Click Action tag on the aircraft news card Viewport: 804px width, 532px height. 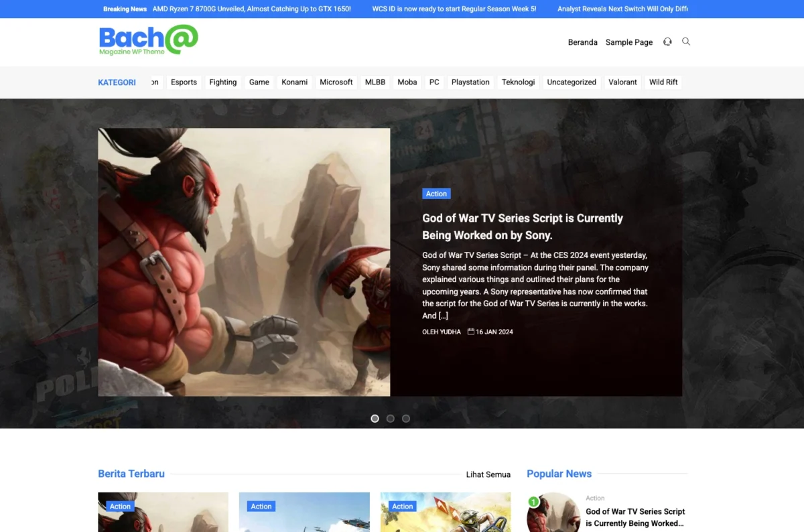pyautogui.click(x=261, y=507)
